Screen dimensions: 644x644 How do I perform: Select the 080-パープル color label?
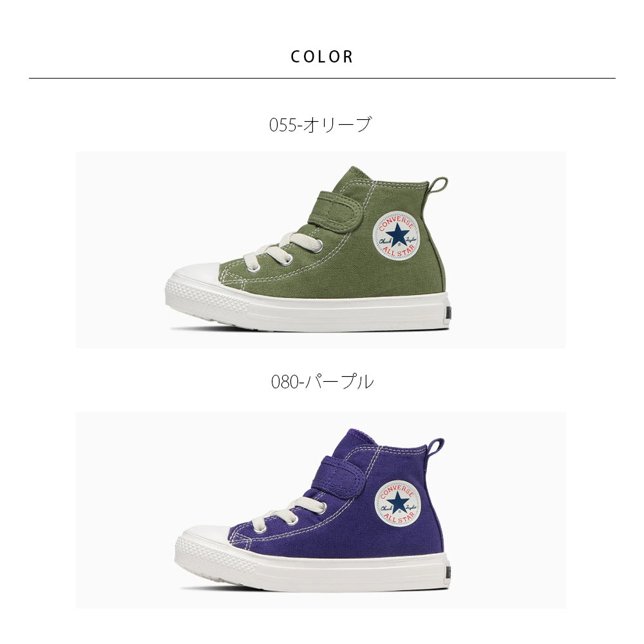tap(323, 381)
